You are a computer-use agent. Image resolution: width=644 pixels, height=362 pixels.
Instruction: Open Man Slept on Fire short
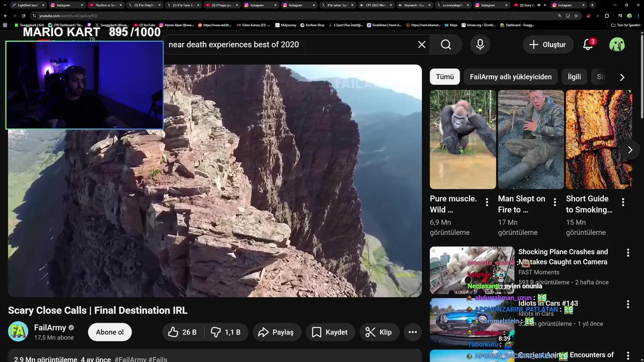click(x=531, y=140)
